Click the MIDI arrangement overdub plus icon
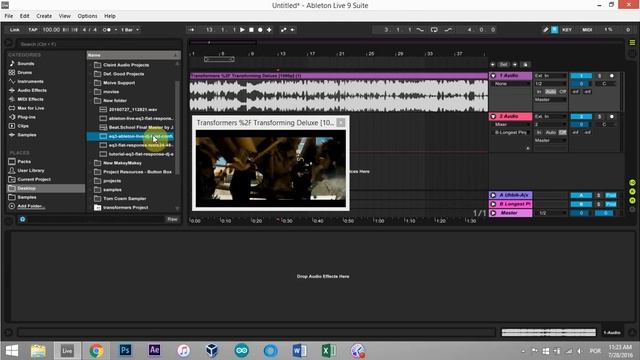Viewport: 640px width, 360px height. tap(269, 30)
